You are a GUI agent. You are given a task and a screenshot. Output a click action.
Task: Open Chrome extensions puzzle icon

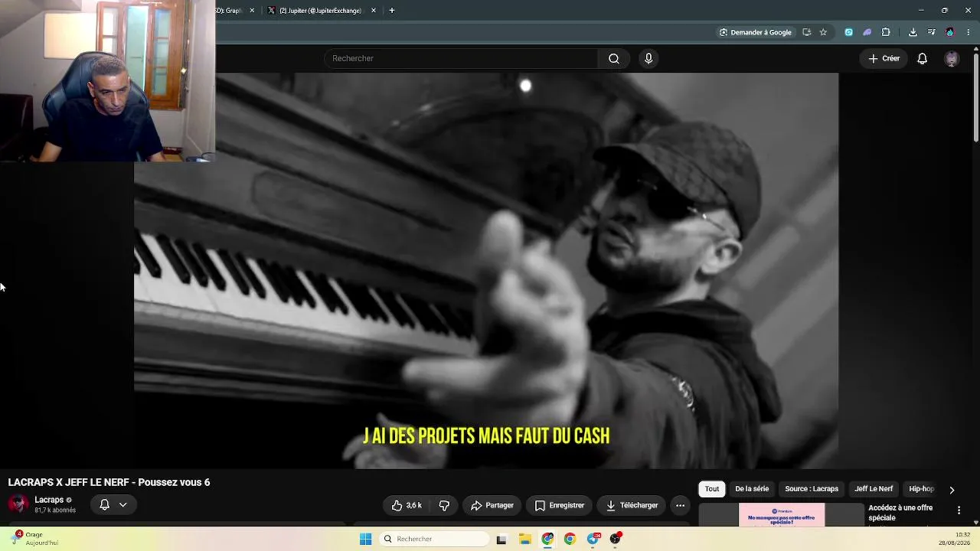pos(886,32)
